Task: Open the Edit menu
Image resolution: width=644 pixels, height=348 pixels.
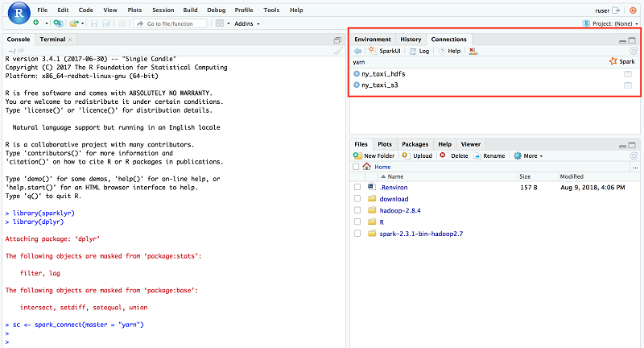Action: point(63,10)
